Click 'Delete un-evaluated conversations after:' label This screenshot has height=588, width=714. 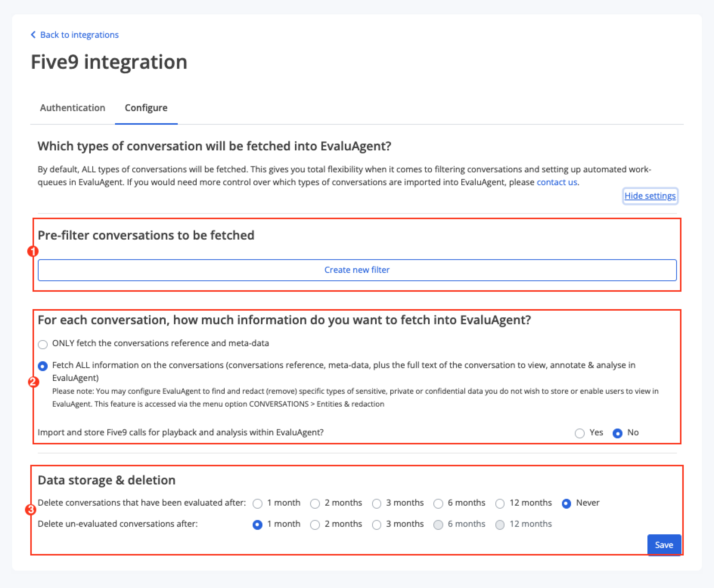click(x=117, y=524)
